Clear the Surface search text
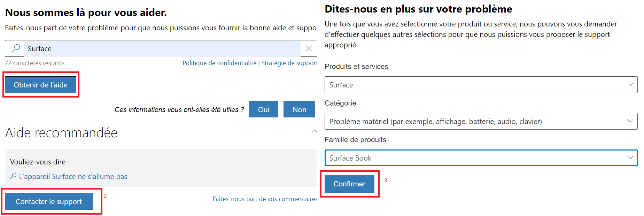Viewport: 644px width, 216px height. pyautogui.click(x=309, y=48)
